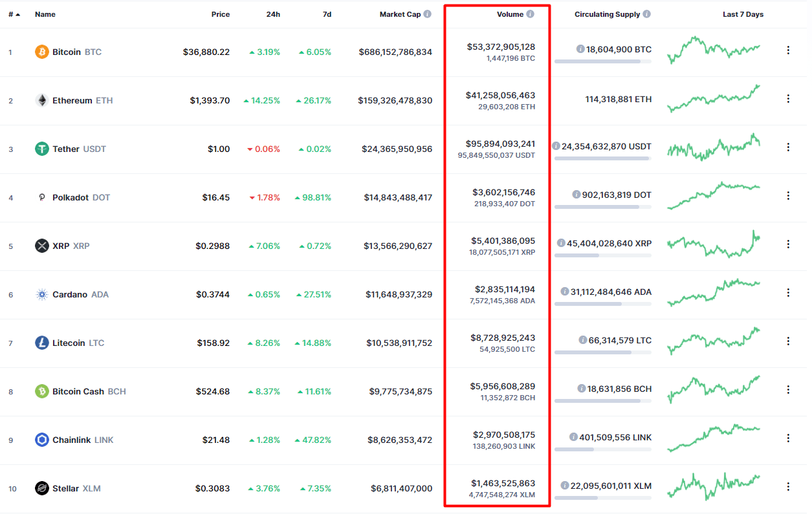Image resolution: width=812 pixels, height=516 pixels.
Task: Click the Price column header
Action: click(221, 14)
